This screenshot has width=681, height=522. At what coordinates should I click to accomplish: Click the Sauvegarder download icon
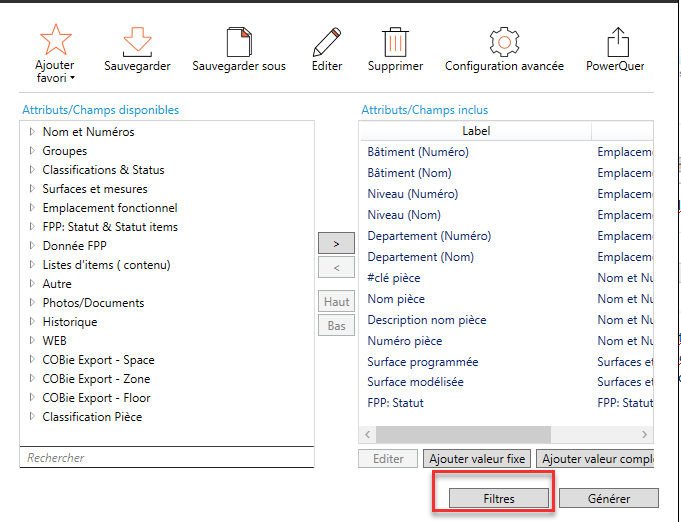point(137,41)
